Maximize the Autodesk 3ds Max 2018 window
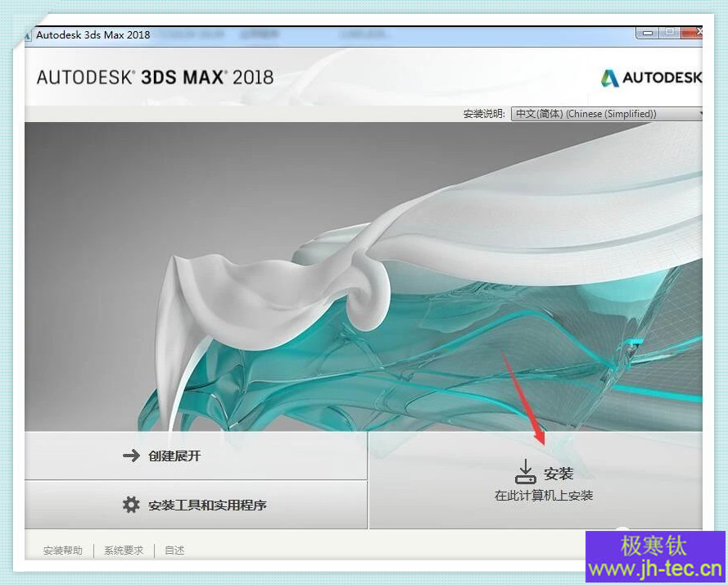The width and height of the screenshot is (728, 585). pos(670,33)
